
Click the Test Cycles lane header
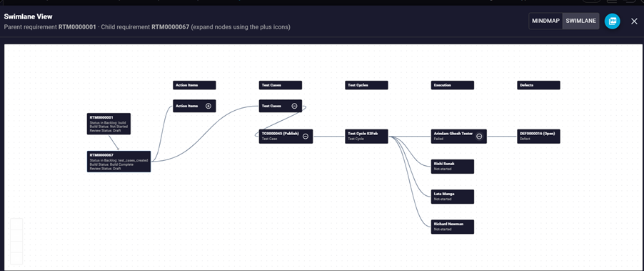tap(366, 85)
